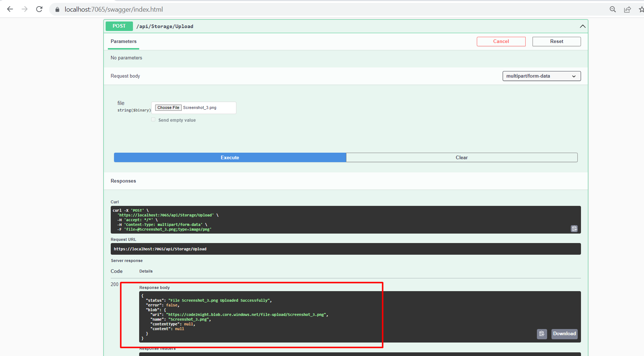The width and height of the screenshot is (644, 356).
Task: Click the Request URL code box
Action: click(345, 249)
